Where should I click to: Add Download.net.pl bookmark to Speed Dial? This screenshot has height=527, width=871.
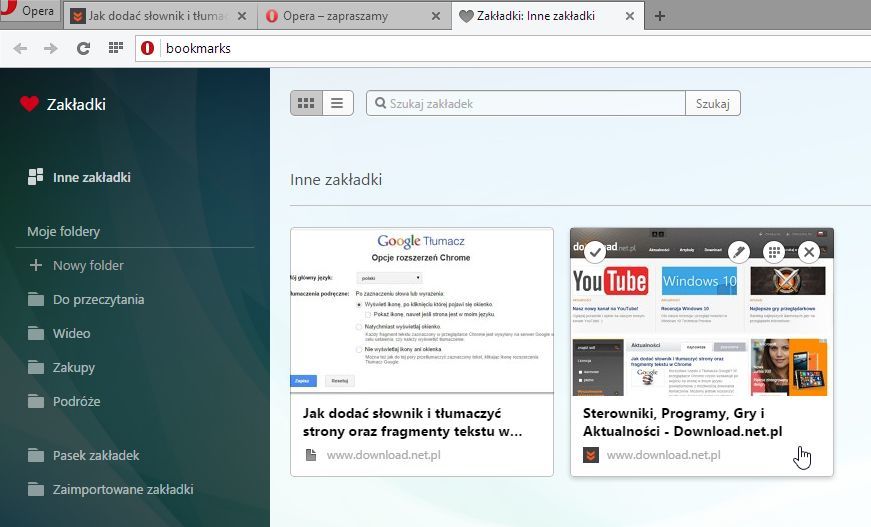[774, 252]
